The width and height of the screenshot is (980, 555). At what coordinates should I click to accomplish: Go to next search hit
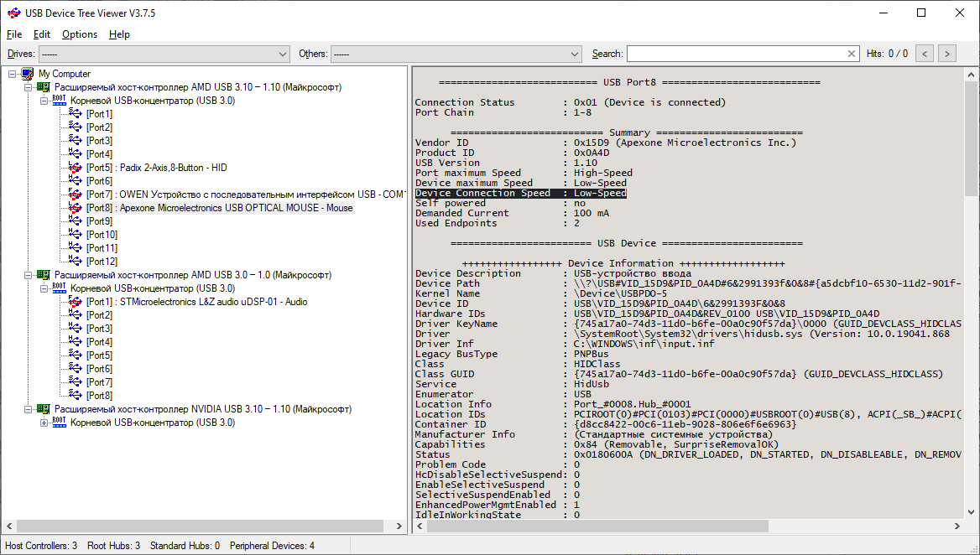tap(947, 54)
